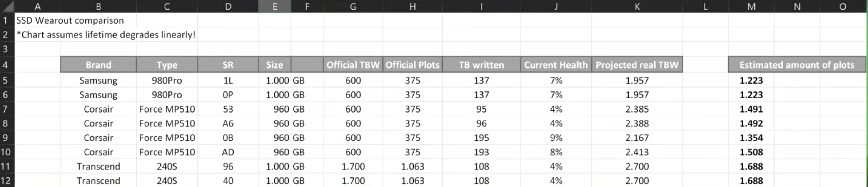Select the estimated plots cell showing 1.508
This screenshot has height=187, width=868.
[751, 152]
